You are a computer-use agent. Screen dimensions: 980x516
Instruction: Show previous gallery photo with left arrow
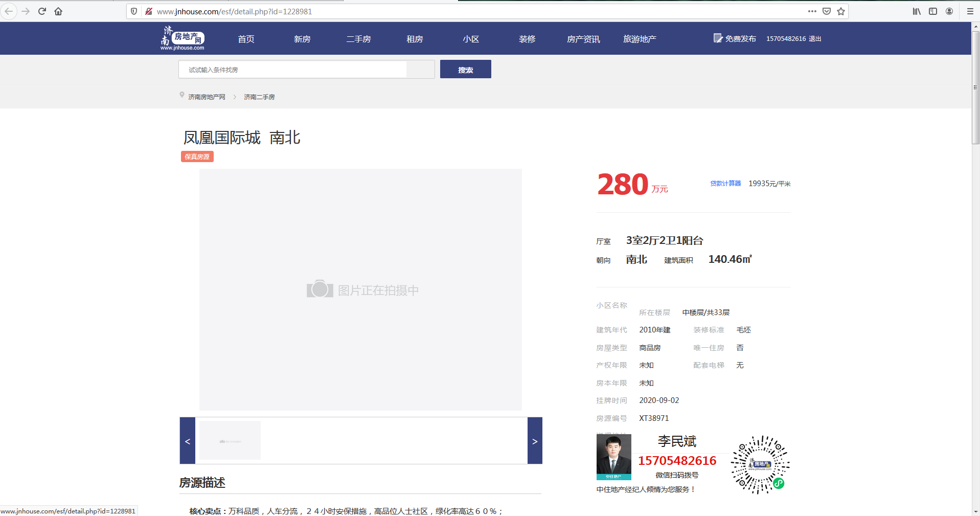(x=188, y=441)
